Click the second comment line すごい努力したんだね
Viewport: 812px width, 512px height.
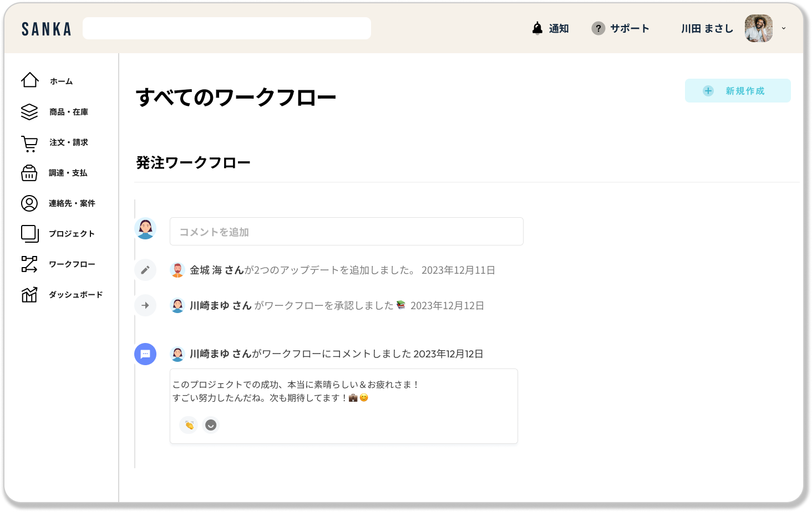coord(271,398)
